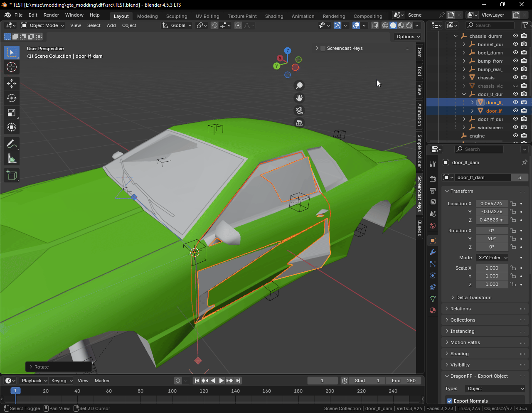Open the XZY Euler rotation mode dropdown
Image resolution: width=532 pixels, height=413 pixels.
coord(492,258)
